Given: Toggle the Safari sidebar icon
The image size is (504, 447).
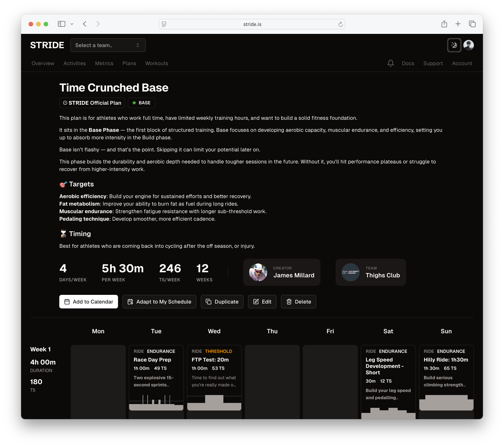Looking at the screenshot, I should point(61,24).
